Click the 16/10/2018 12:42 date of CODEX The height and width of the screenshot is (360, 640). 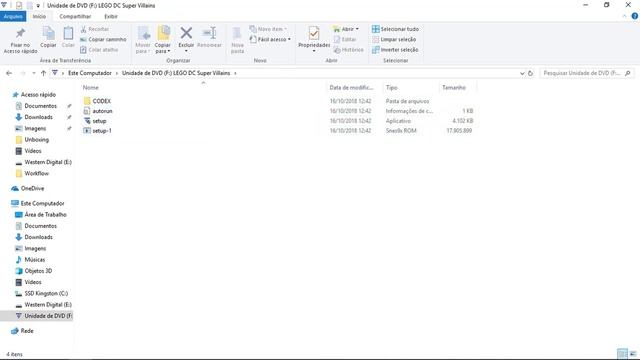point(350,101)
